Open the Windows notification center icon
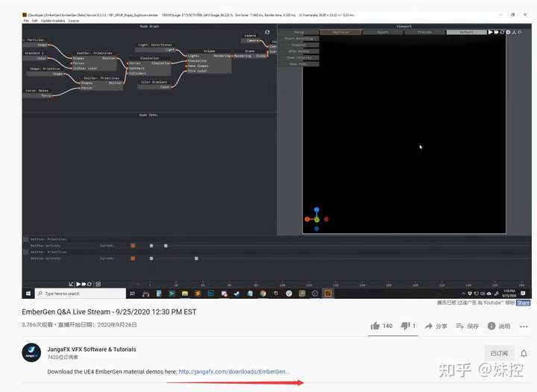The width and height of the screenshot is (537, 392). pyautogui.click(x=523, y=294)
